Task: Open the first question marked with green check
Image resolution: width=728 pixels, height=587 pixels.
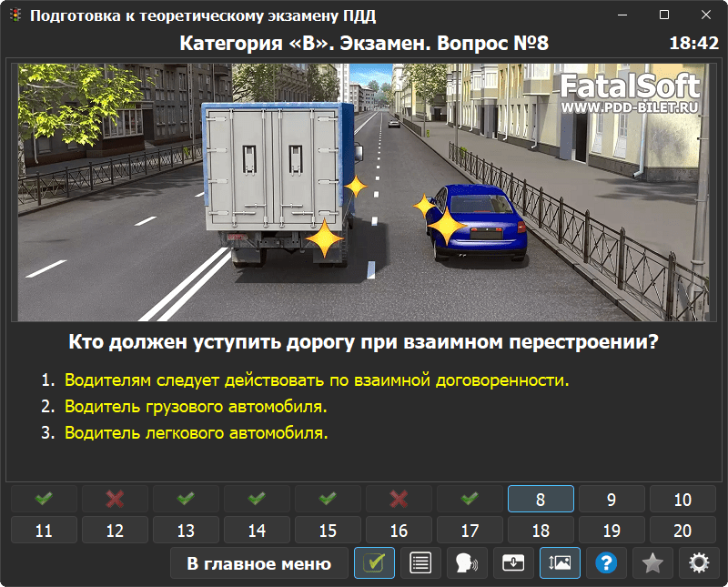Action: (x=44, y=500)
